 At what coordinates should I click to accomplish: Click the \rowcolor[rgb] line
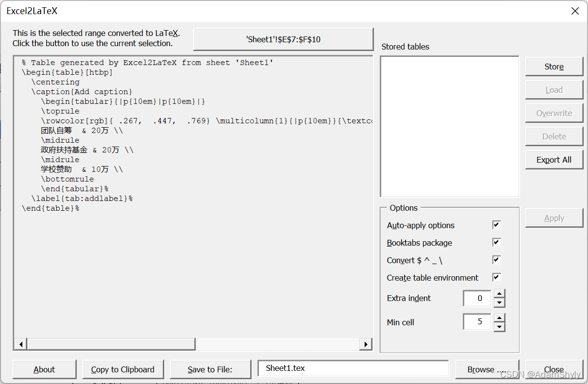206,121
